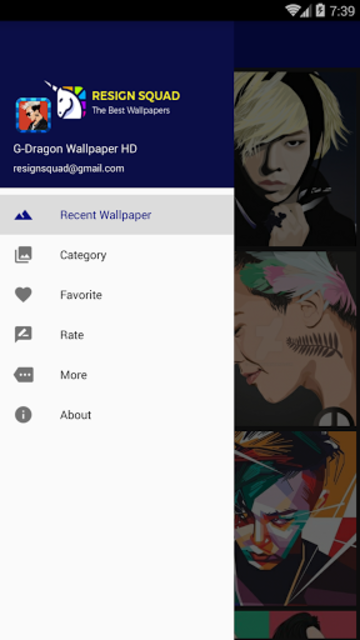Open the More menu entry
The width and height of the screenshot is (360, 640).
[117, 375]
